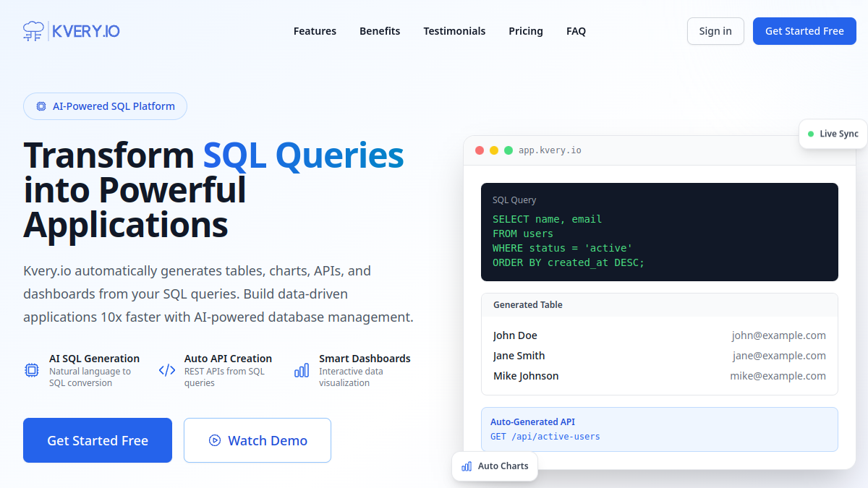
Task: Click the large Get Started Free hero button
Action: [98, 440]
